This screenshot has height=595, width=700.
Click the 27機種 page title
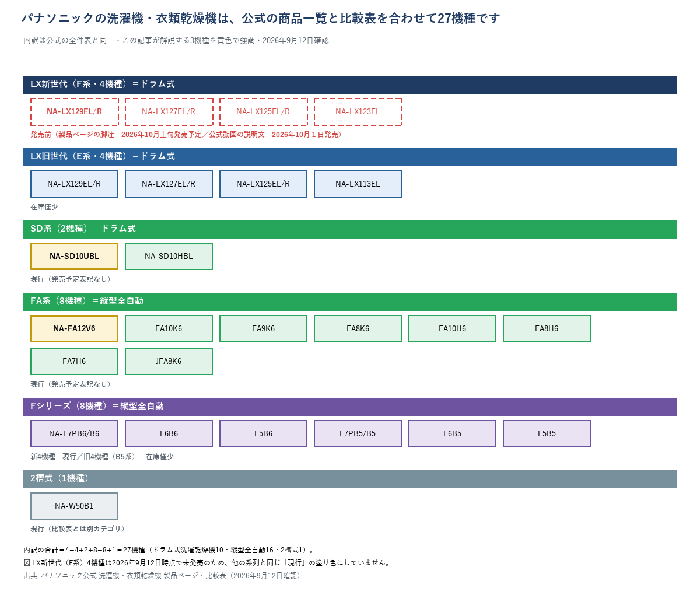(261, 18)
